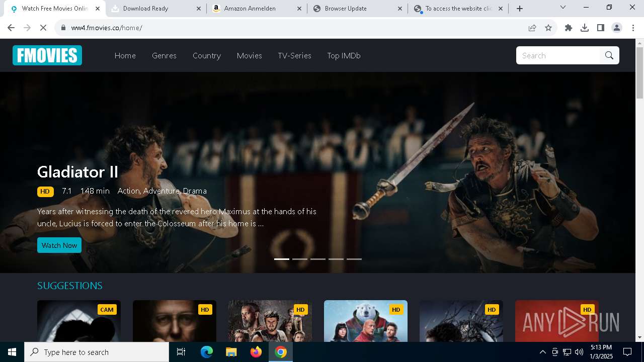Launch Firefox from the taskbar
The width and height of the screenshot is (644, 362).
click(x=256, y=352)
